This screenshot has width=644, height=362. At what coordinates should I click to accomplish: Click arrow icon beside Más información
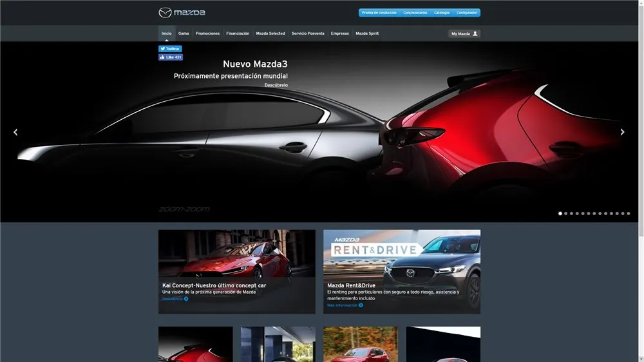[361, 305]
